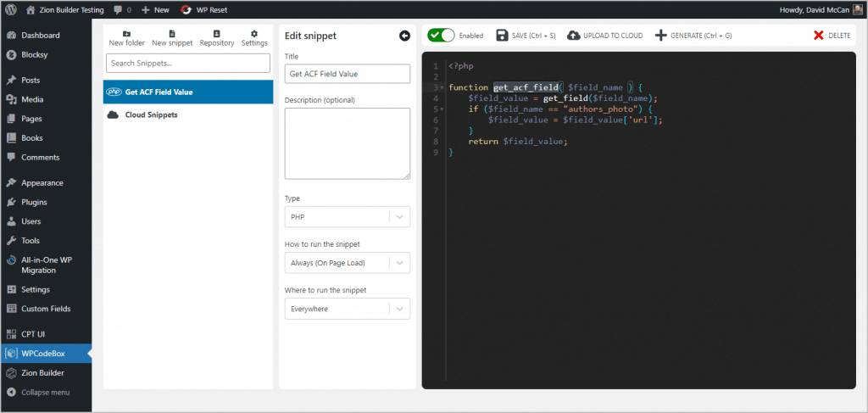The image size is (868, 413).
Task: Open Appearance menu item
Action: [x=46, y=182]
